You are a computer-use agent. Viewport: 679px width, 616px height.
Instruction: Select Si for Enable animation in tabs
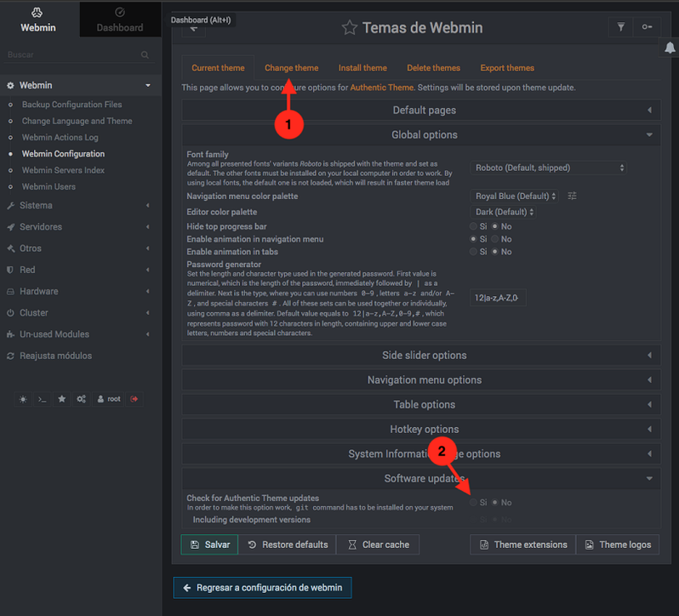(473, 252)
